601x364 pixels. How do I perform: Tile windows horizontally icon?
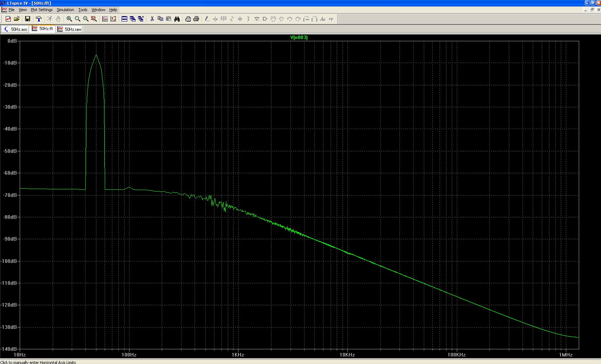[124, 19]
